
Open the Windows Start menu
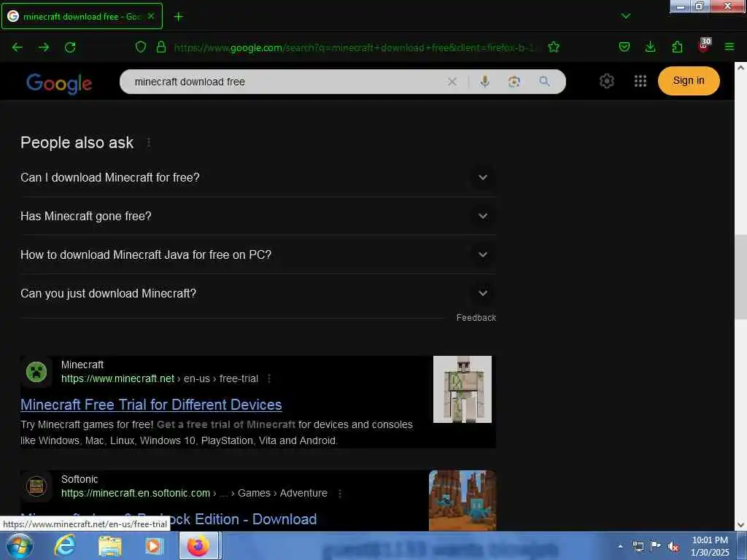click(20, 545)
